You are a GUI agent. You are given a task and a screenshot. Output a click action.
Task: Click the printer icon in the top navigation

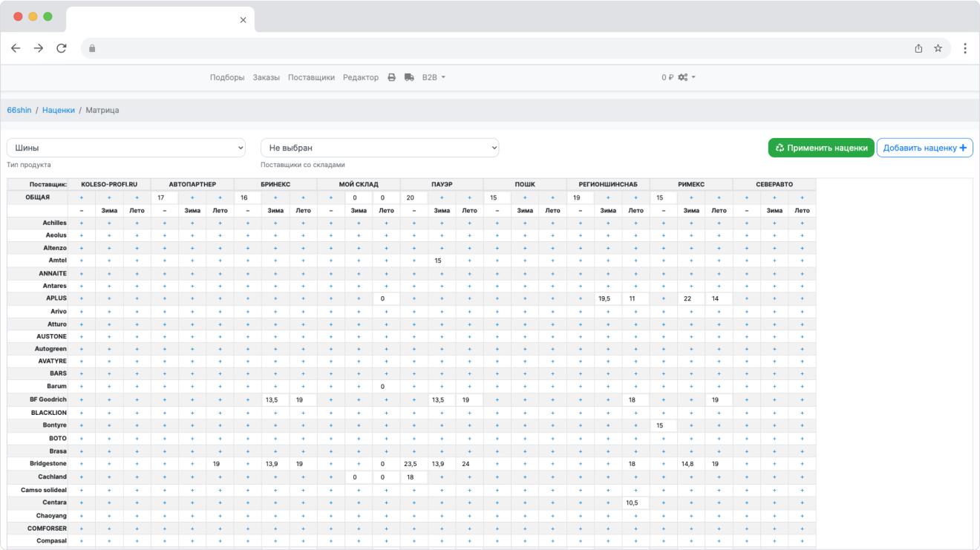tap(391, 77)
